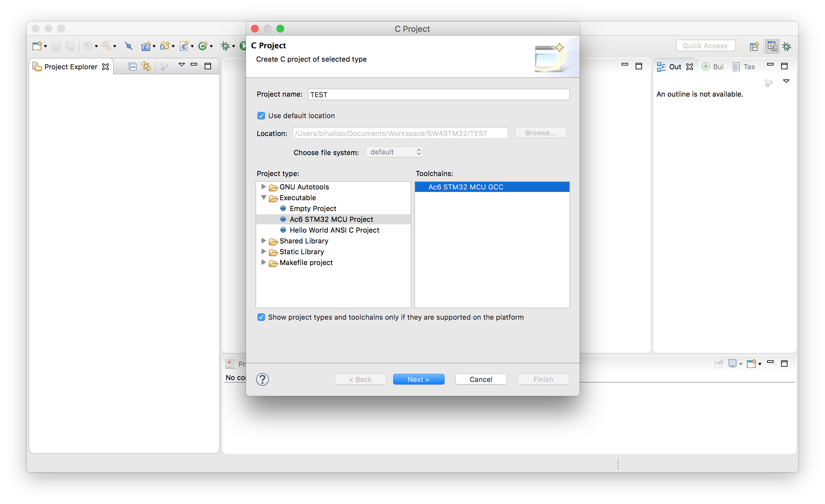The image size is (825, 504).
Task: Click the Project name field
Action: coord(438,95)
